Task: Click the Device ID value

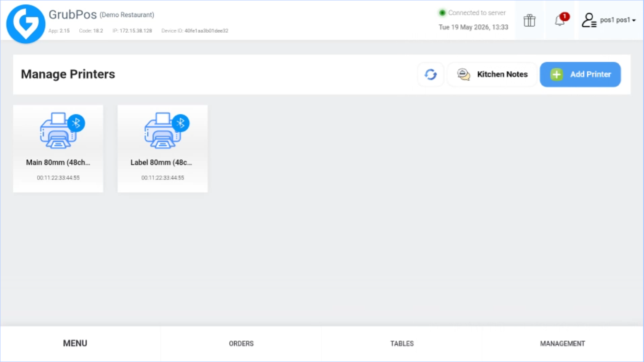Action: pyautogui.click(x=206, y=31)
